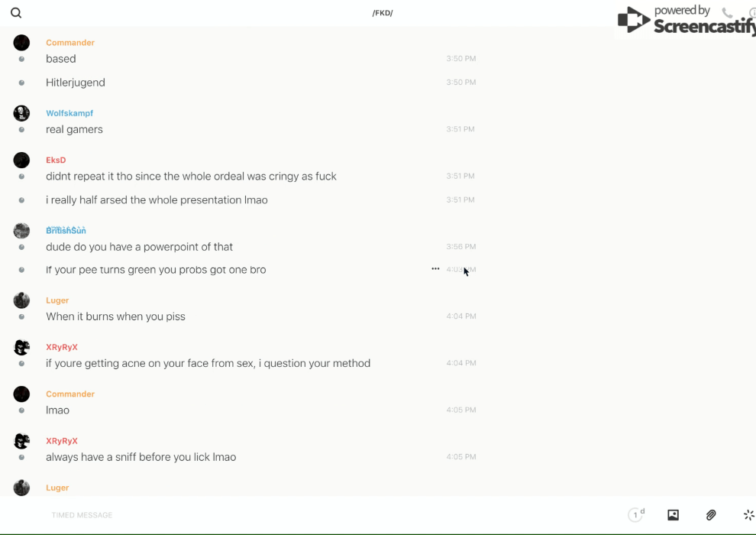Click EksD's avatar picture
Viewport: 756px width, 535px height.
[x=21, y=160]
